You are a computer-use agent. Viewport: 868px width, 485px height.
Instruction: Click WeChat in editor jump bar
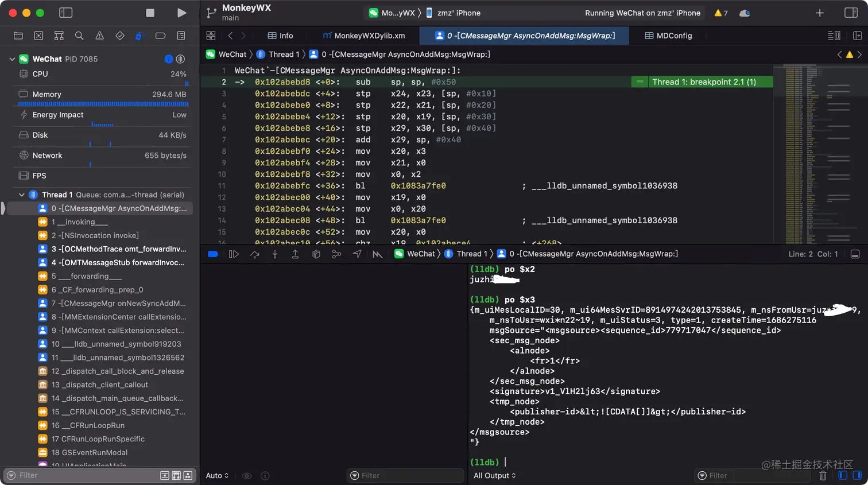point(226,54)
